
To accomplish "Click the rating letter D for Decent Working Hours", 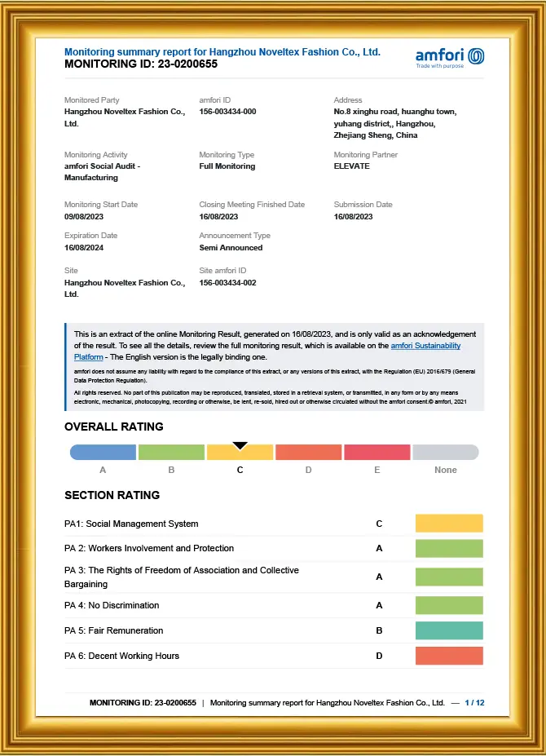I will click(379, 656).
